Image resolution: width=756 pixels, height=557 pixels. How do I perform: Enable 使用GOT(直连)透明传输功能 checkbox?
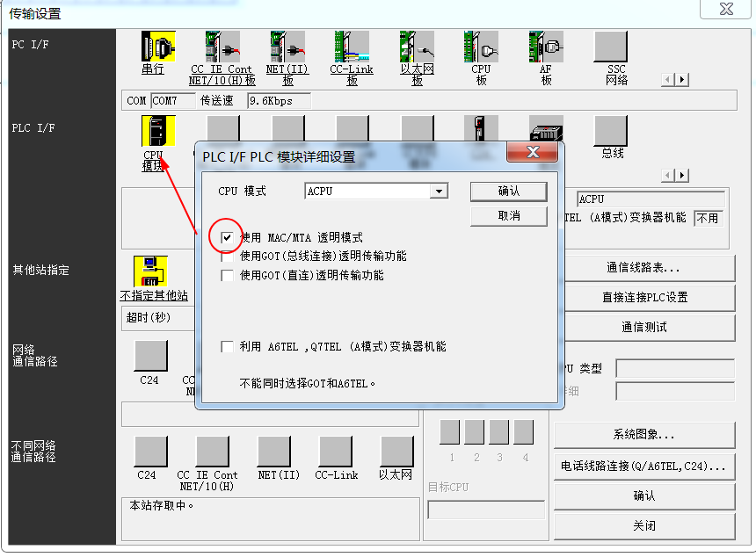227,275
